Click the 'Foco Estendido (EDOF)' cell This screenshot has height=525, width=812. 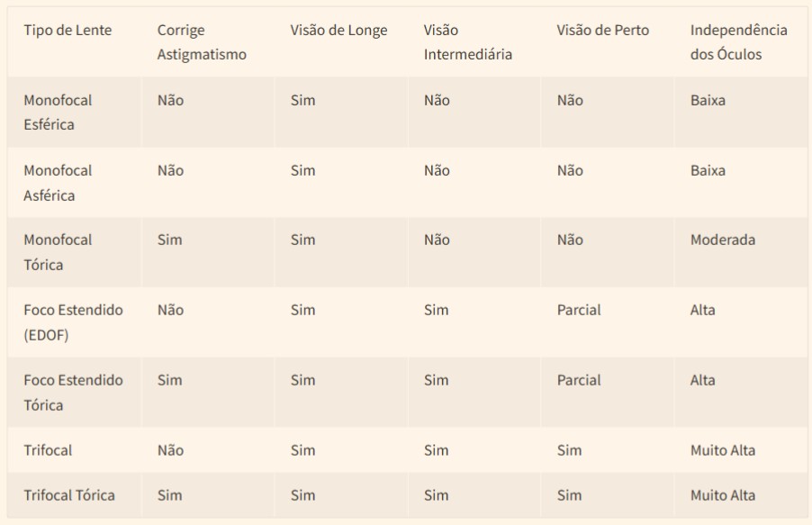click(73, 322)
